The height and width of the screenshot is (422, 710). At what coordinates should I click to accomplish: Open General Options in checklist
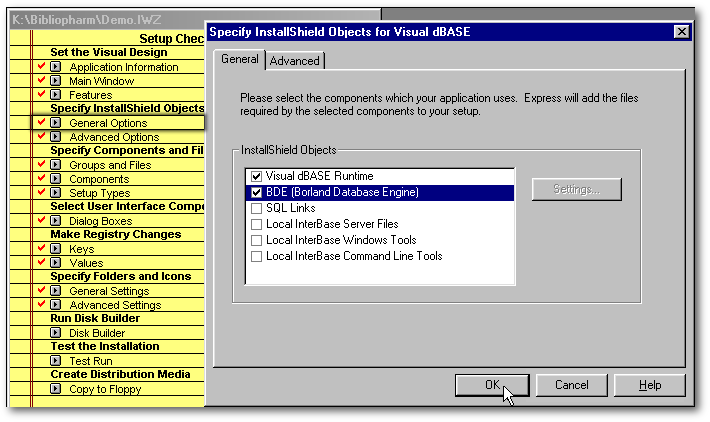coord(108,123)
